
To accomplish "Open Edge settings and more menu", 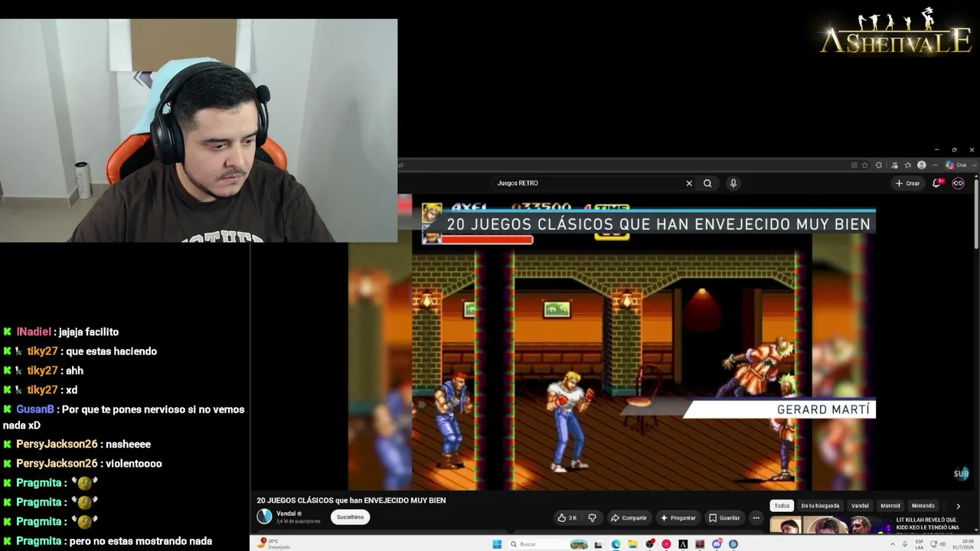I will point(935,165).
